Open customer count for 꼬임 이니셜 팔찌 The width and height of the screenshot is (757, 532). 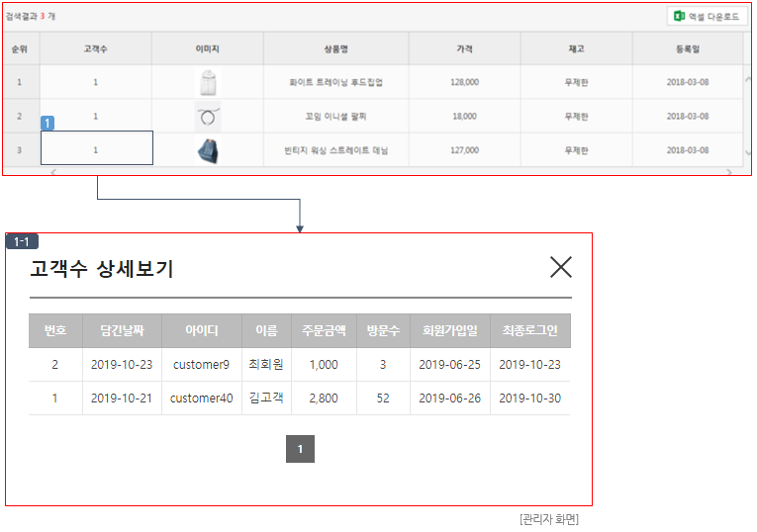[x=96, y=117]
